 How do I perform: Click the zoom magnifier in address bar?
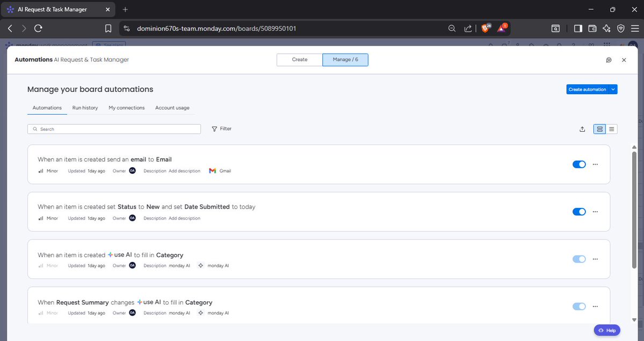click(452, 29)
